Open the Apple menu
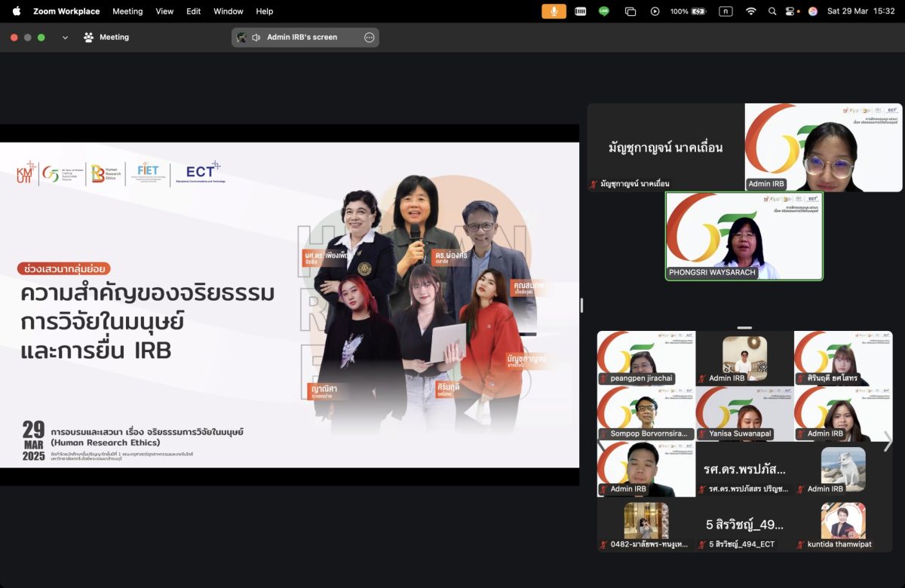Image resolution: width=905 pixels, height=588 pixels. (x=17, y=11)
